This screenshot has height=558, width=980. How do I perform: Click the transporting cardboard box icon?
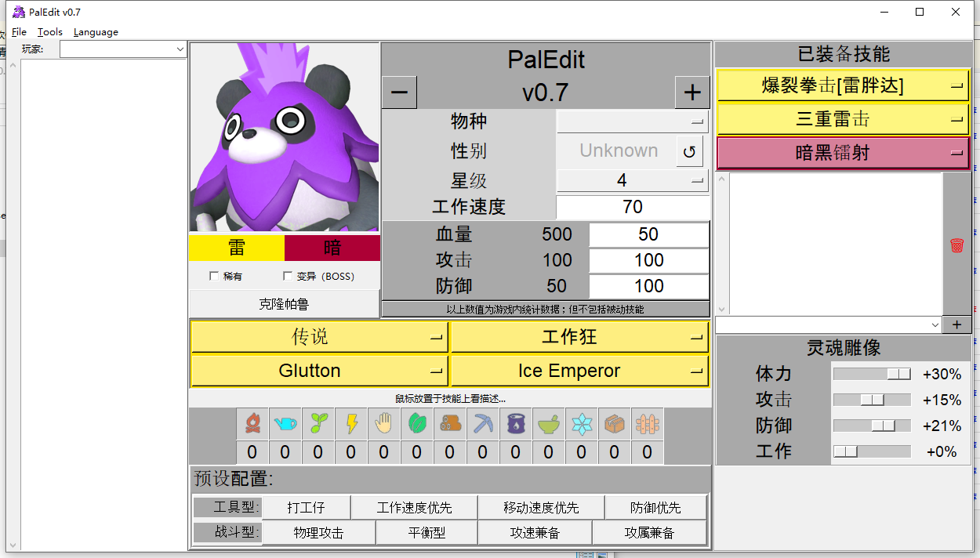(x=615, y=424)
